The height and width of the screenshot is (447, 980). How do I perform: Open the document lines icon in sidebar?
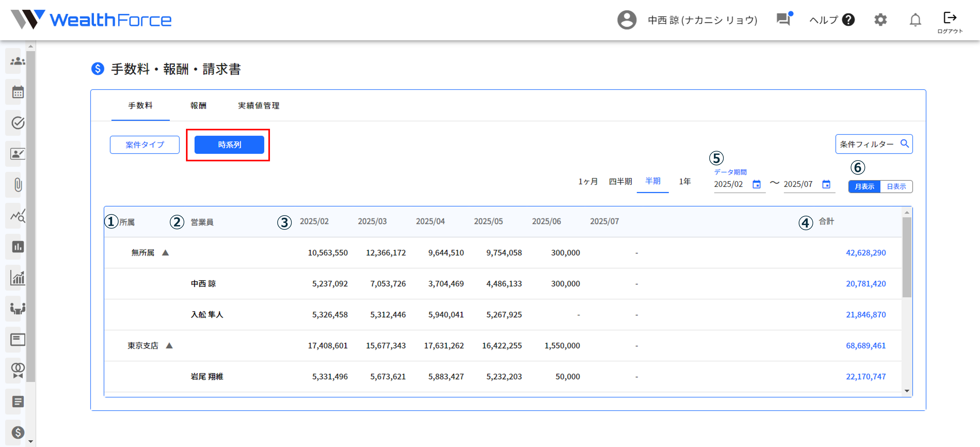click(x=18, y=401)
